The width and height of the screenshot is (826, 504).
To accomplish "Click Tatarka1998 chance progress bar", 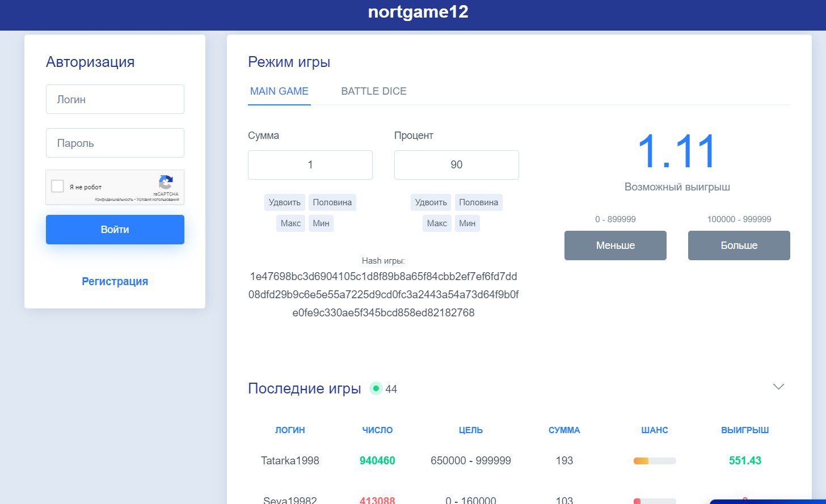I will click(x=655, y=461).
